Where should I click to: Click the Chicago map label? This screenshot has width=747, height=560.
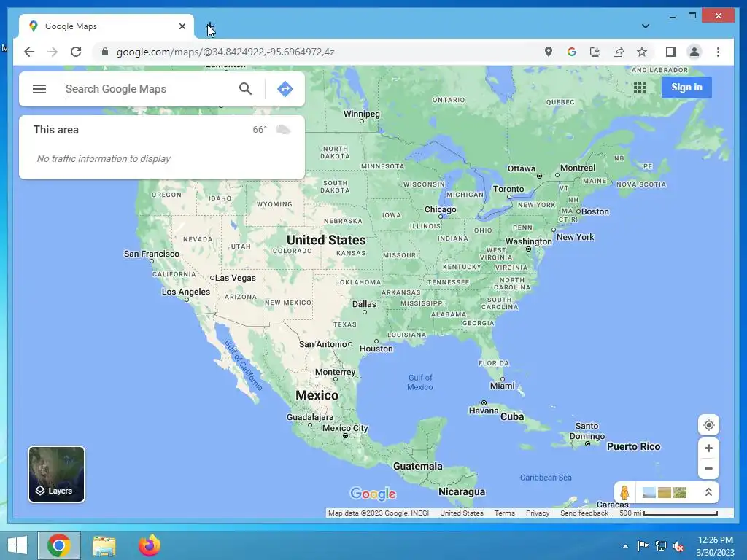(x=440, y=209)
